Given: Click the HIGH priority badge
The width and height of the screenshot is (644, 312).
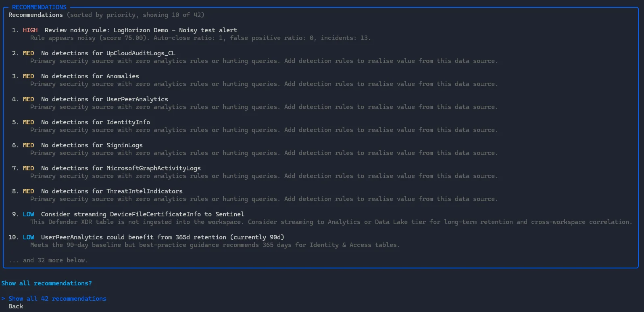Looking at the screenshot, I should (x=30, y=30).
